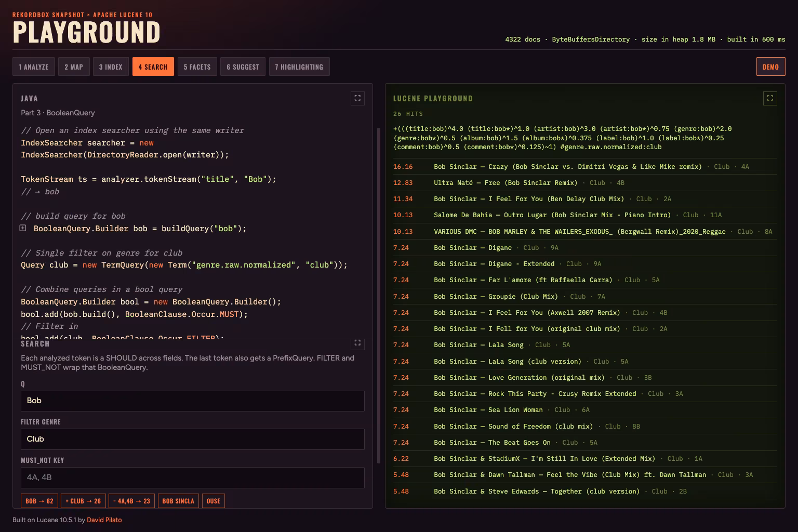Click the 12.83 score value
The height and width of the screenshot is (532, 798).
tap(403, 183)
